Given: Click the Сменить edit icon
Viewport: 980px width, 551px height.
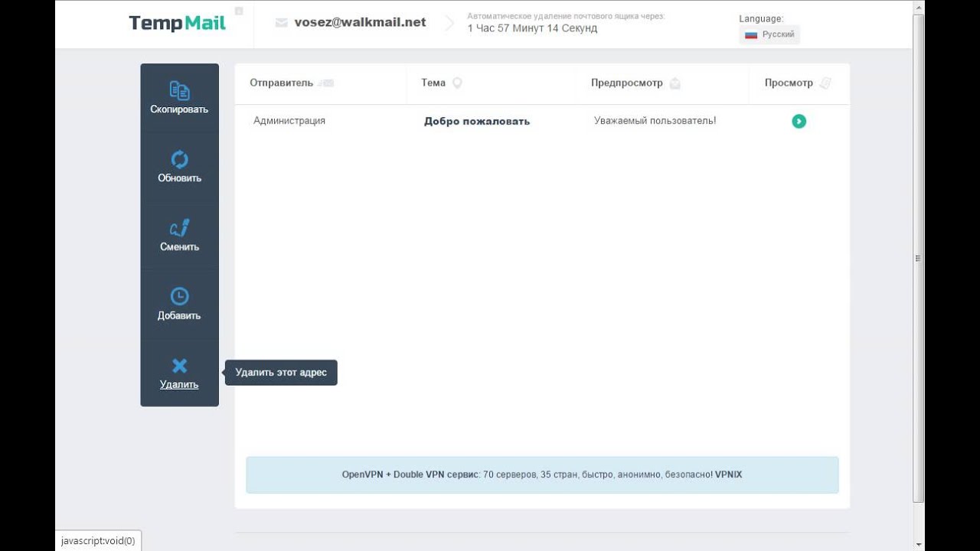Looking at the screenshot, I should pos(179,228).
